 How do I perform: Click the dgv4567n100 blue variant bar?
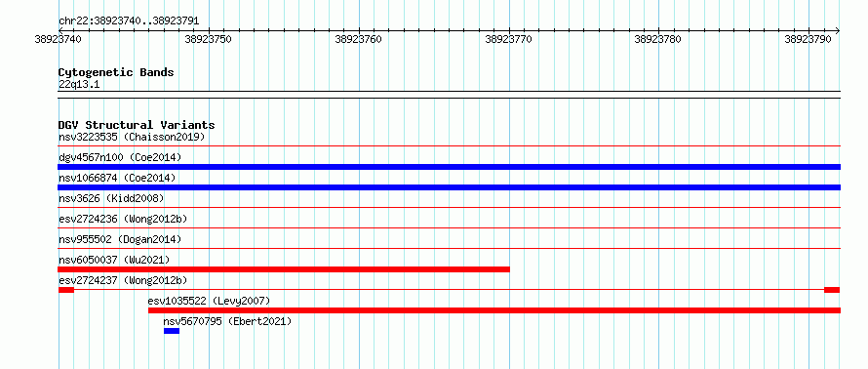point(449,167)
